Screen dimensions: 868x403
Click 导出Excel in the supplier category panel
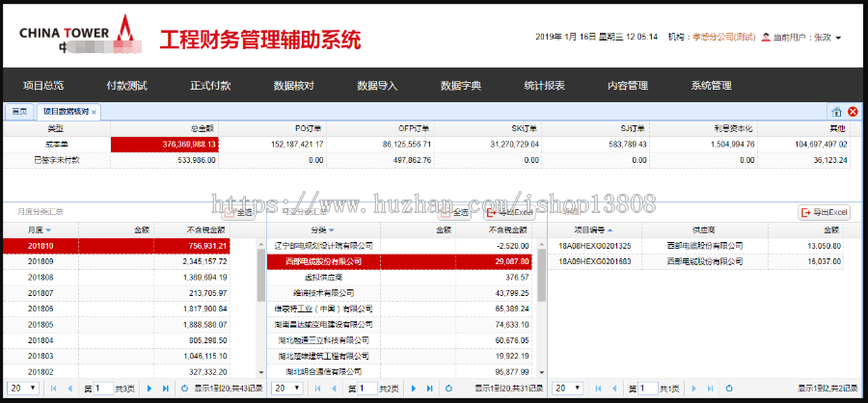click(x=509, y=212)
